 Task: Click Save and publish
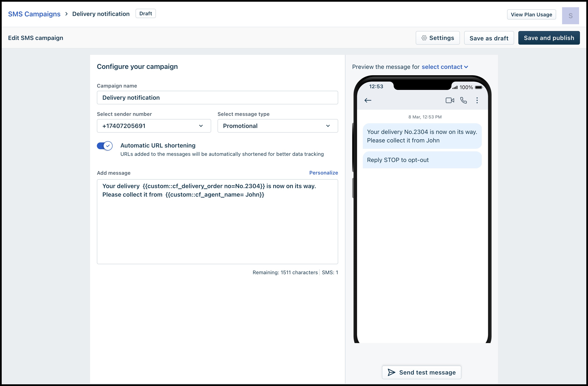click(x=549, y=38)
